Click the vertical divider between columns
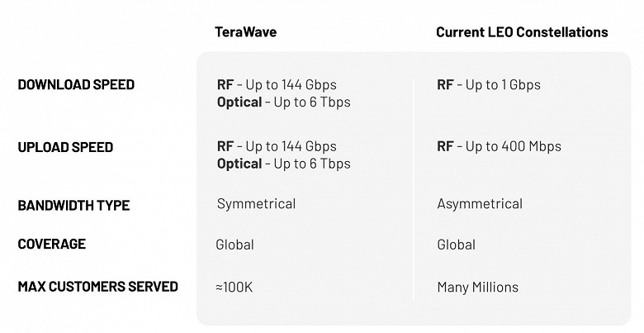 [413, 189]
